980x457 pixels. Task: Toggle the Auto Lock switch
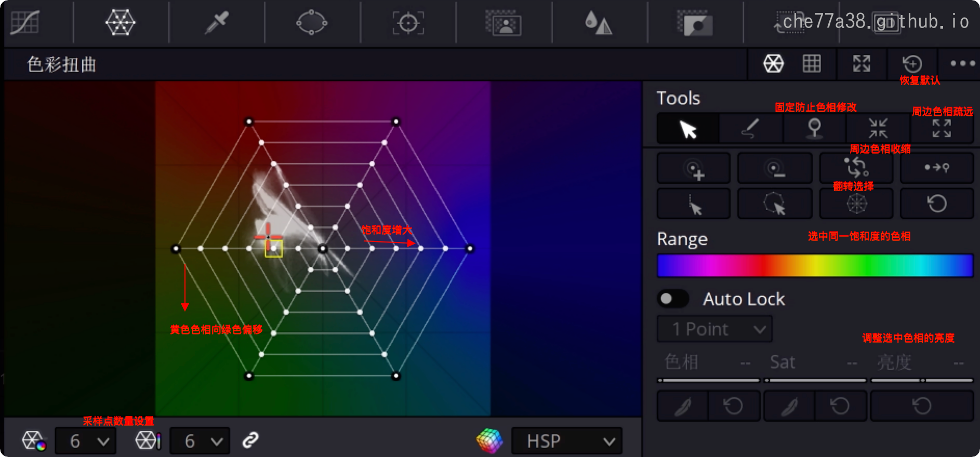[673, 299]
